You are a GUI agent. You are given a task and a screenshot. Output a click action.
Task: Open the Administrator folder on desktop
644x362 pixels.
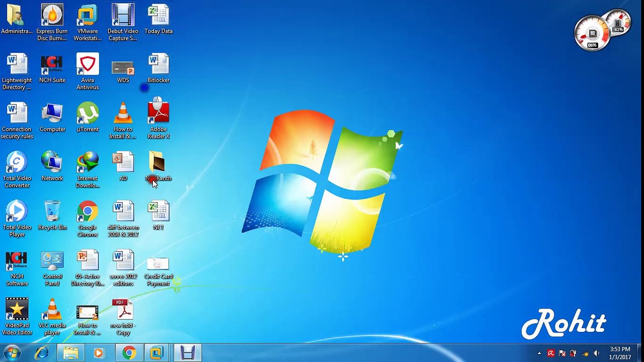coord(17,20)
